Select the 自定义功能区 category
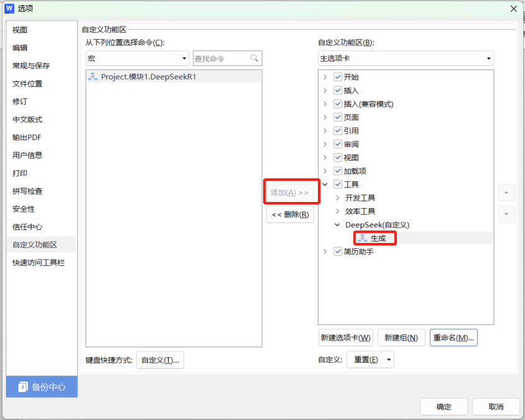 point(42,245)
